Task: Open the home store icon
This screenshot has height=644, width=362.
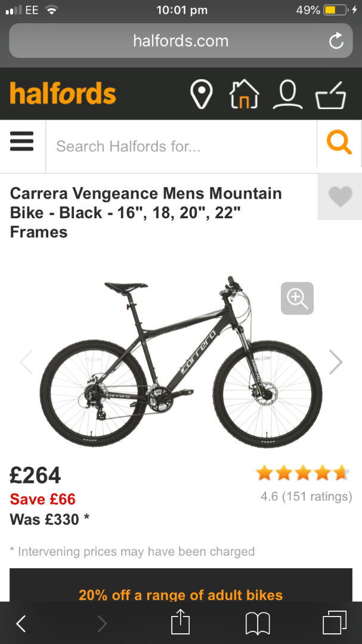Action: click(244, 94)
